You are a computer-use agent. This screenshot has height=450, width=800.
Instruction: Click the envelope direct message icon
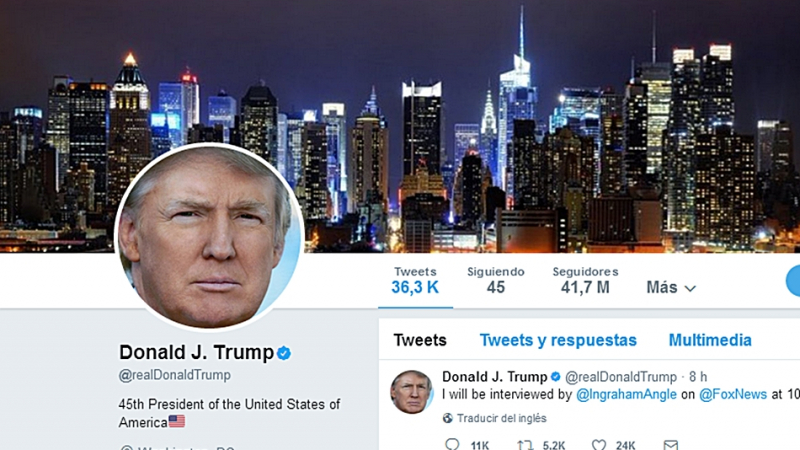click(x=670, y=445)
